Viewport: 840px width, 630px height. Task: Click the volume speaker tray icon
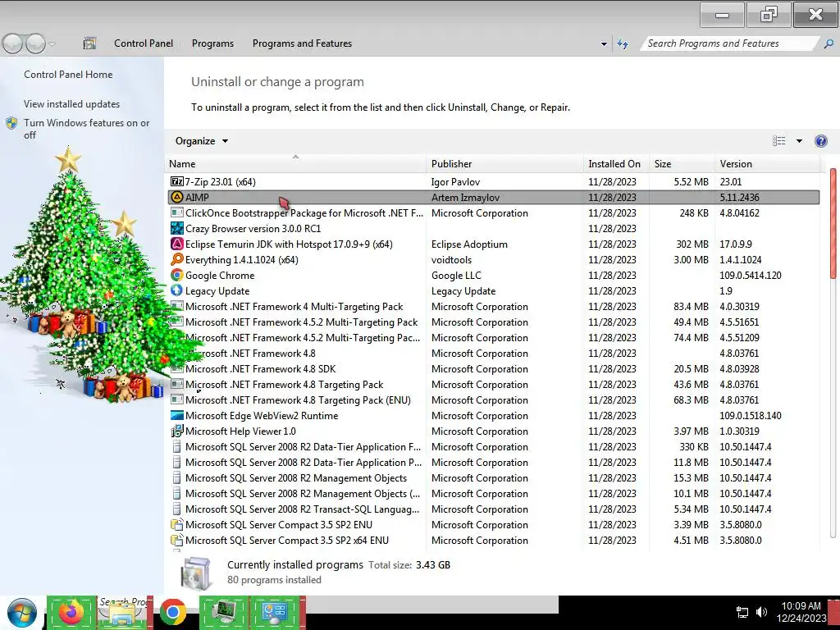(761, 612)
